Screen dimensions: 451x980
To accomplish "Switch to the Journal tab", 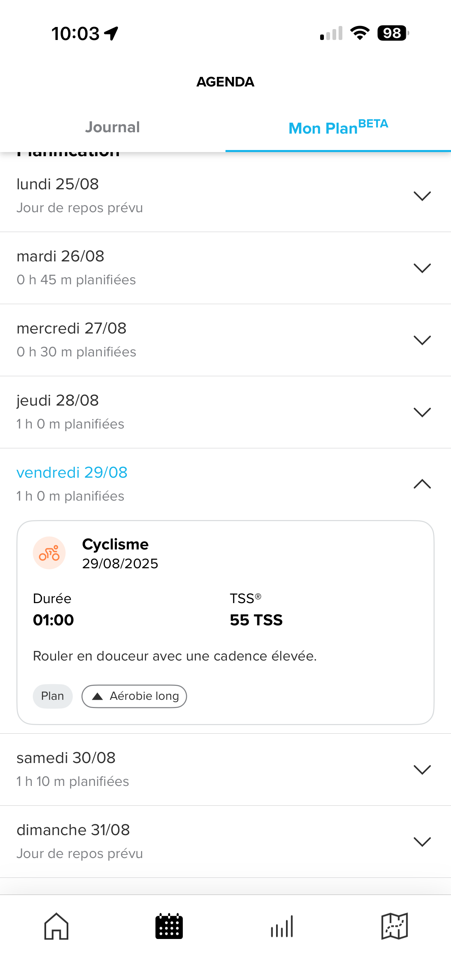I will [x=112, y=127].
